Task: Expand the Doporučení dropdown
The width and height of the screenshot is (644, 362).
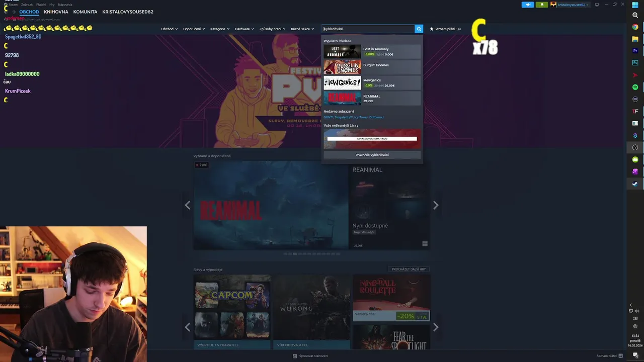Action: coord(194,29)
